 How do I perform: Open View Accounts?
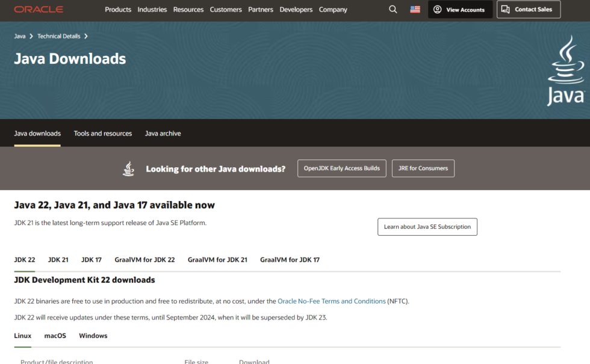460,10
